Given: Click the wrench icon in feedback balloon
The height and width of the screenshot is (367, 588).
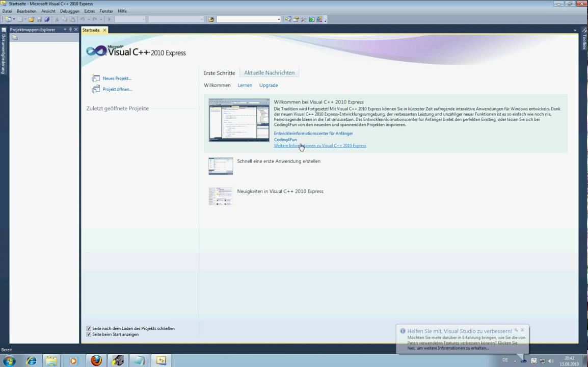Looking at the screenshot, I should (x=516, y=330).
